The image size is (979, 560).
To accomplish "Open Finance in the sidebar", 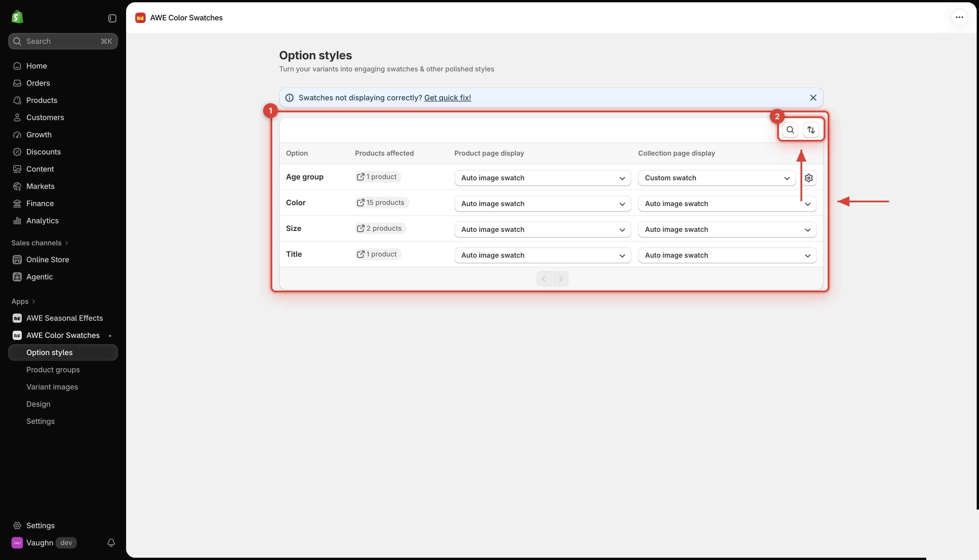I will [x=63, y=203].
